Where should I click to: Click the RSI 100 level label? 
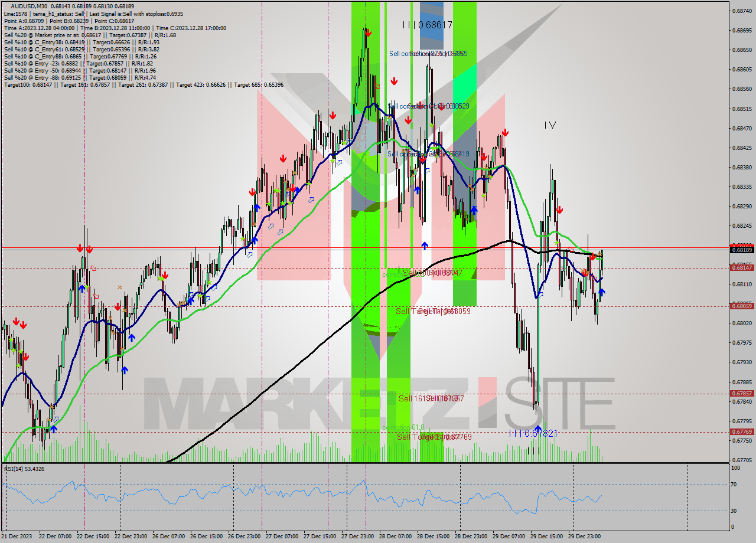pyautogui.click(x=736, y=468)
